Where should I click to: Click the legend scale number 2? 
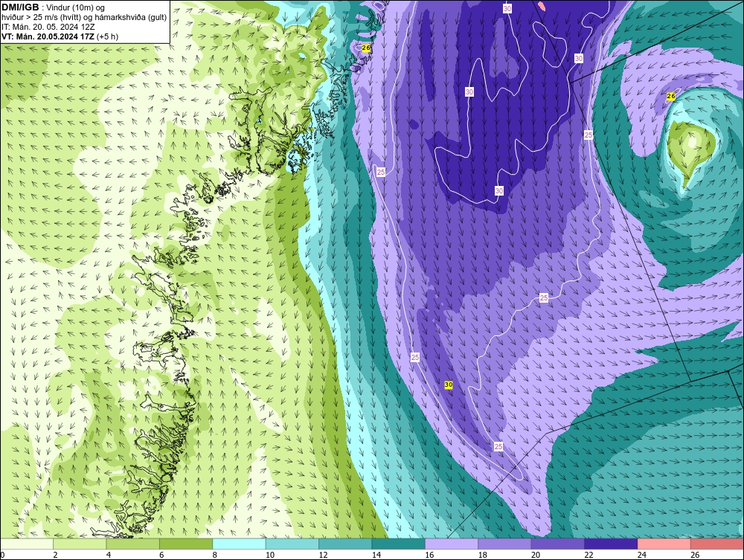click(x=56, y=555)
